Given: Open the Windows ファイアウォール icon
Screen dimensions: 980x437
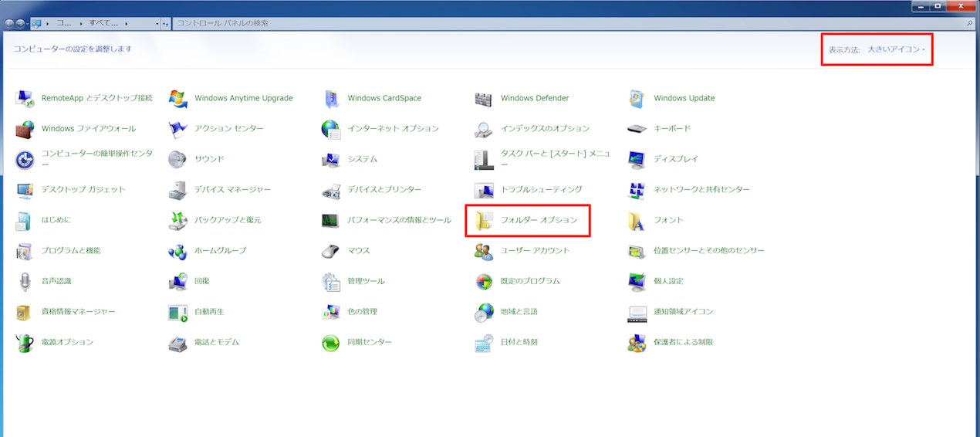Looking at the screenshot, I should click(x=25, y=129).
